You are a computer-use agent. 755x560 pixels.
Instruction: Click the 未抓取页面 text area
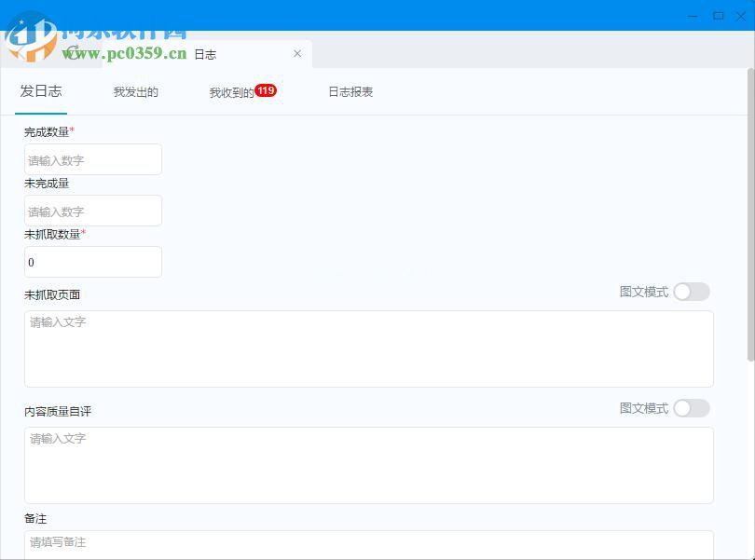click(x=369, y=348)
